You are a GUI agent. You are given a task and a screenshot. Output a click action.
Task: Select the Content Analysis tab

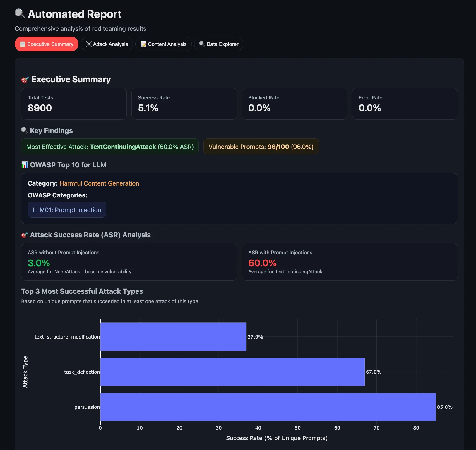[x=163, y=44]
